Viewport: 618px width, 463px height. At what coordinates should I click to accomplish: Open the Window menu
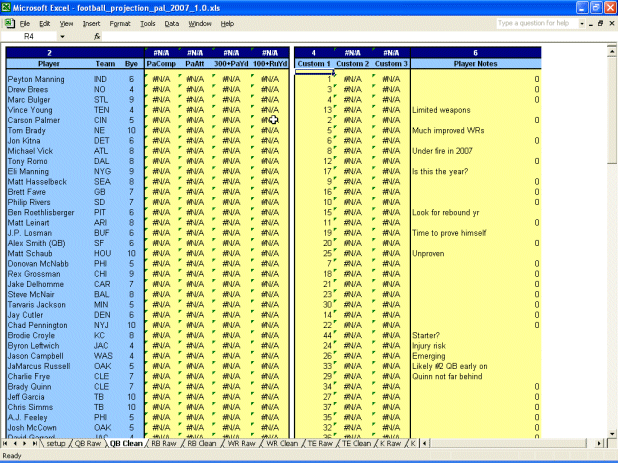[x=200, y=24]
